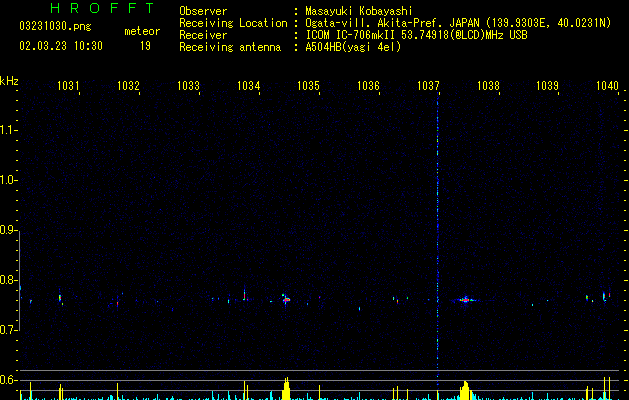Click the date stamp 02.03.23 10:30
Screen dimensions: 629x400
click(x=61, y=46)
